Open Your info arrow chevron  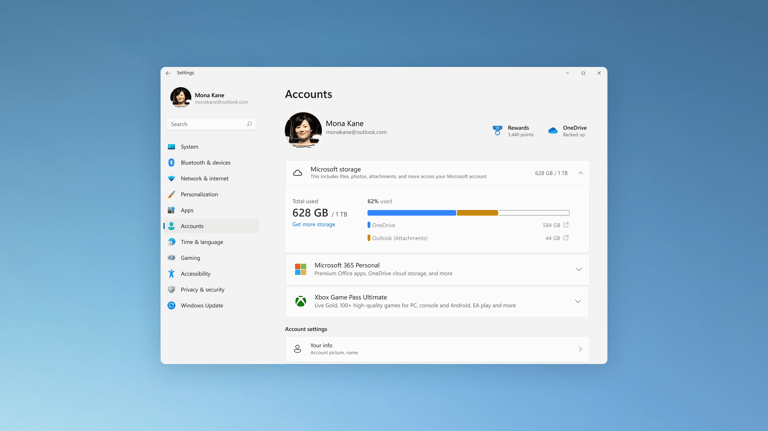point(580,349)
